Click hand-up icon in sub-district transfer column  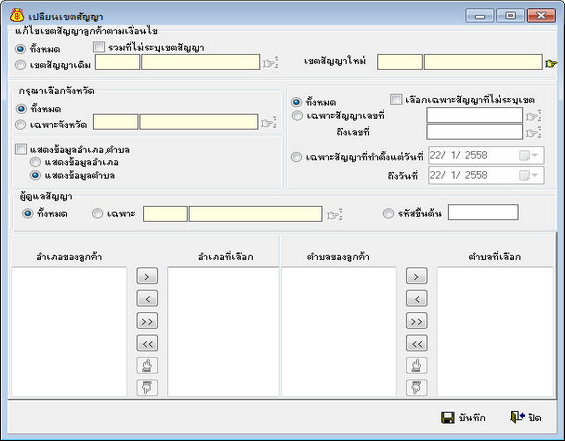coord(417,366)
